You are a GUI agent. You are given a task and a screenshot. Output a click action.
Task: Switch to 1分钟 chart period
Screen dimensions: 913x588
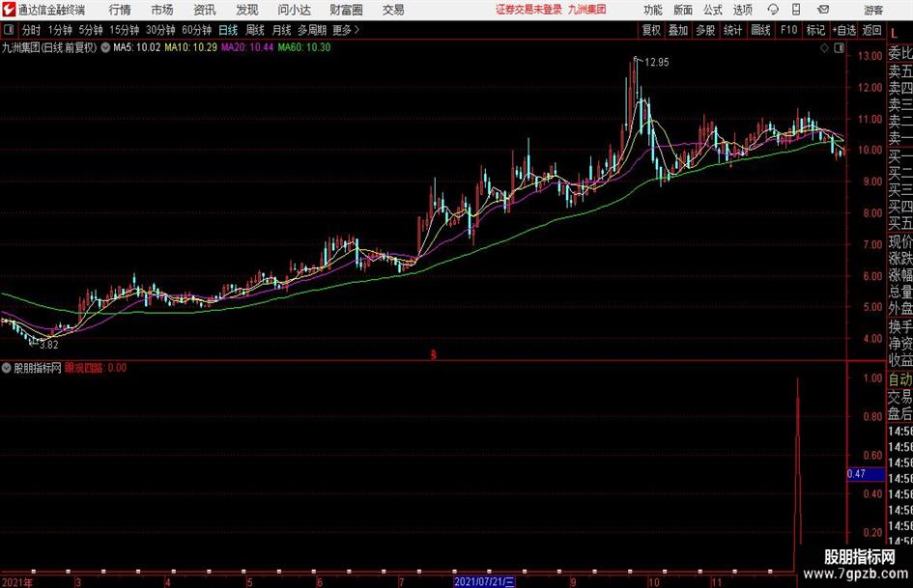click(x=59, y=30)
